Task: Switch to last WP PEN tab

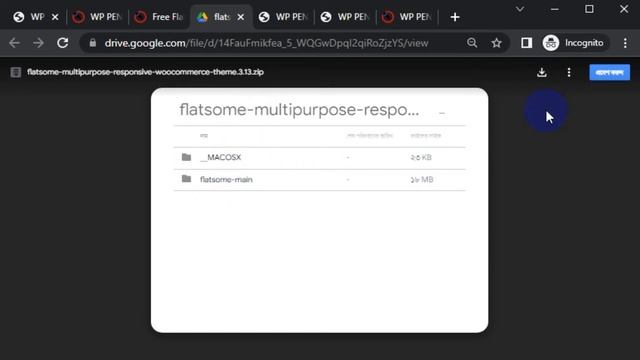Action: [407, 17]
